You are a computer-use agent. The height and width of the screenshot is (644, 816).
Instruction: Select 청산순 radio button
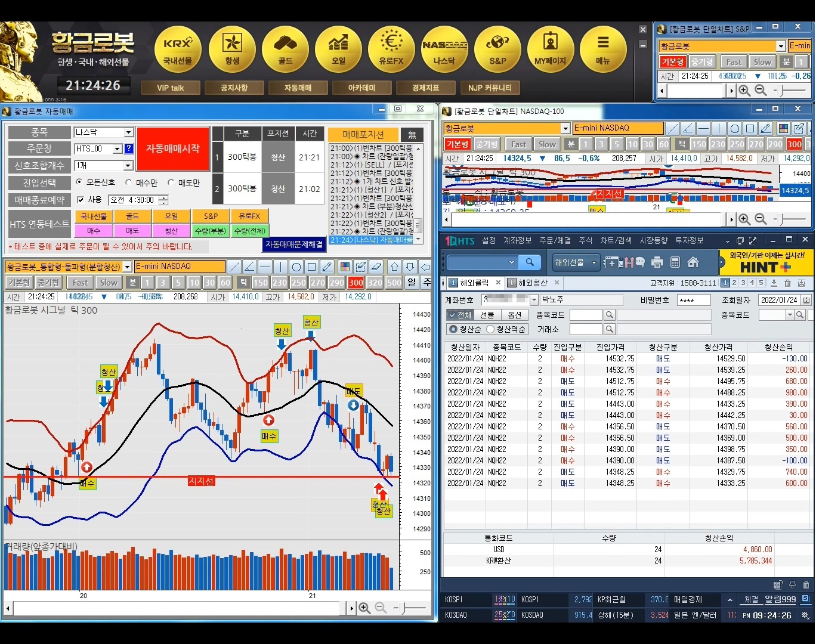point(453,329)
